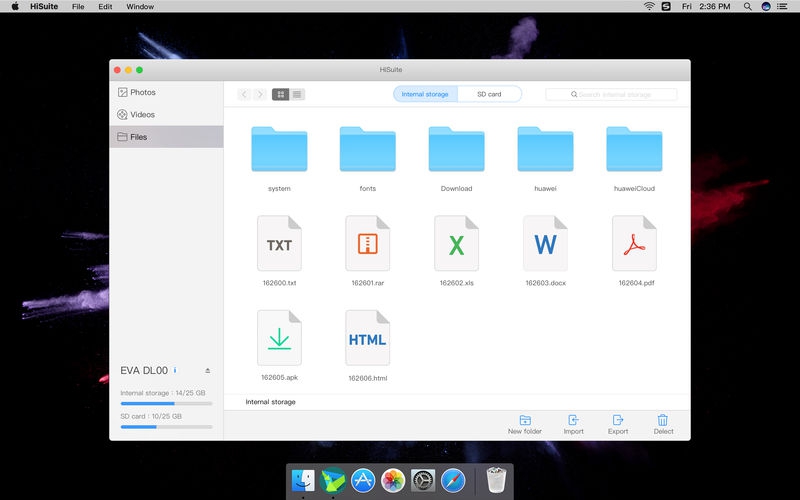Image resolution: width=800 pixels, height=500 pixels.
Task: Select the Internal storage tab
Action: (425, 94)
